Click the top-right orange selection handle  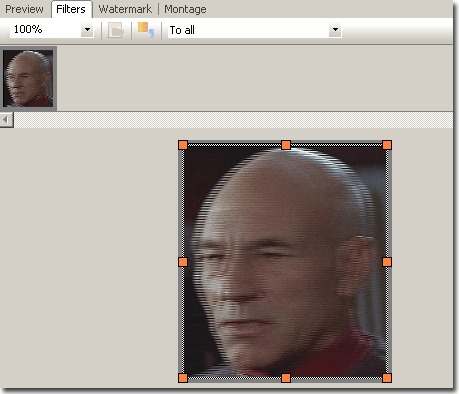(x=387, y=145)
